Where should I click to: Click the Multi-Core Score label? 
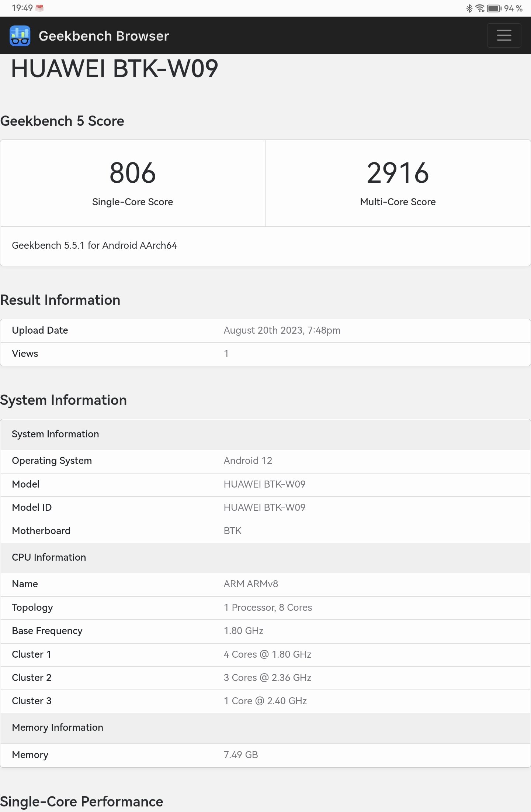[x=398, y=202]
